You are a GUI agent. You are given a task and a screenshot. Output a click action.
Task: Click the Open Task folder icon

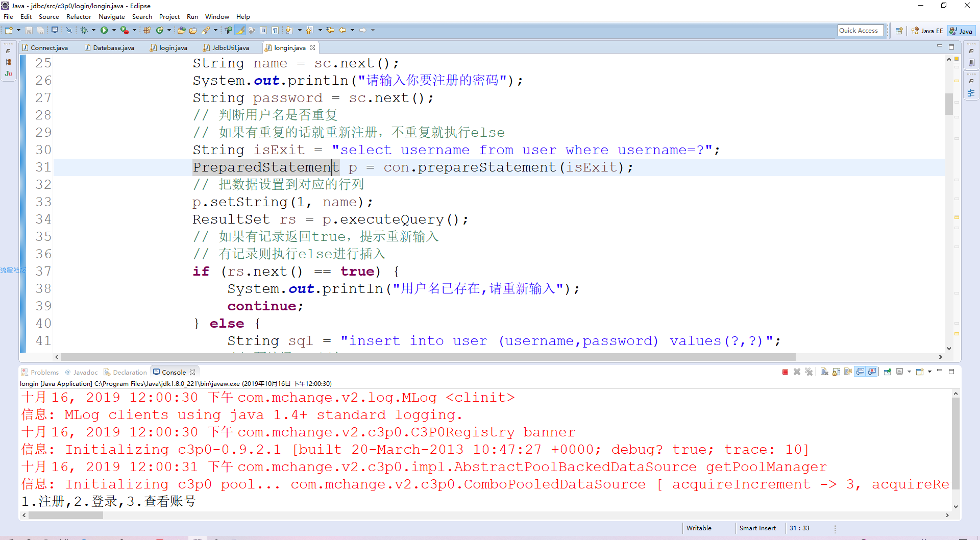click(x=193, y=31)
